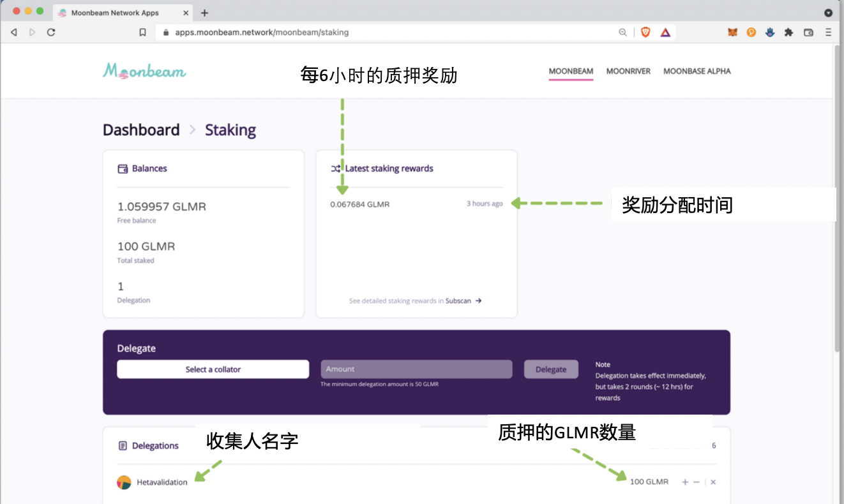
Task: Revoke Hetavalidation delegation with X
Action: tap(713, 482)
